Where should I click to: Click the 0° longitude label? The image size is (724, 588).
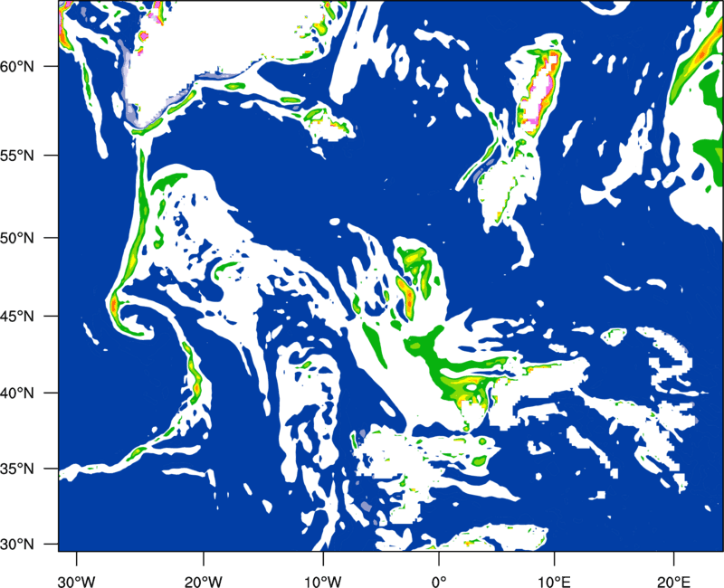pyautogui.click(x=439, y=582)
